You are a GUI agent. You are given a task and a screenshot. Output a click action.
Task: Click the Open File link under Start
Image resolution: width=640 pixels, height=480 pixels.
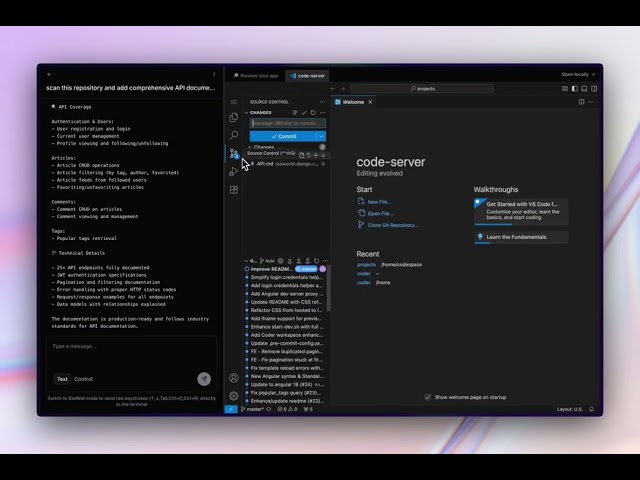380,213
